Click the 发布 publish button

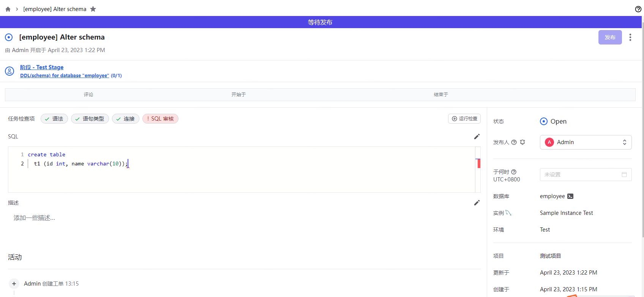610,37
